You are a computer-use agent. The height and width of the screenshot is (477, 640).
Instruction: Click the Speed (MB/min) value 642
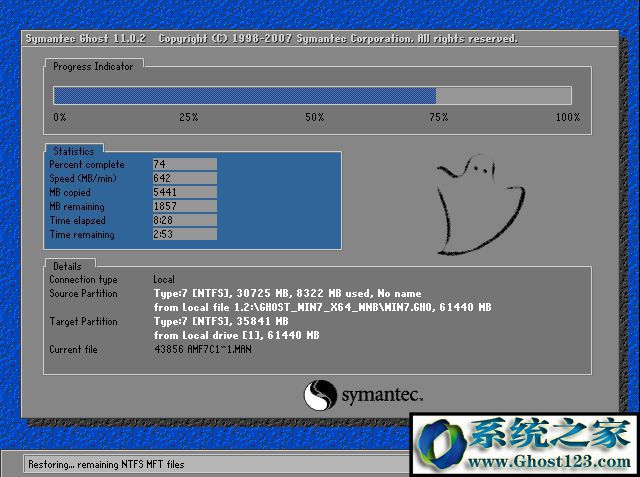pos(184,178)
